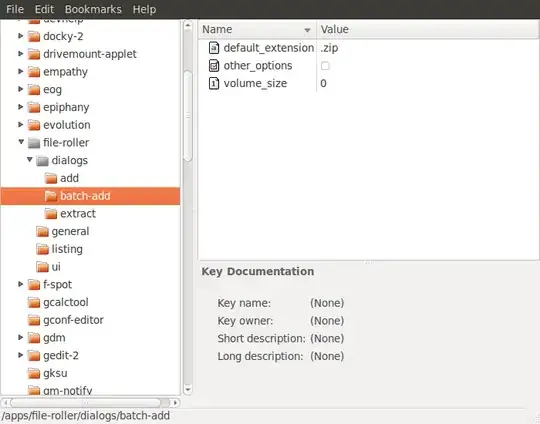This screenshot has width=540, height=424.
Task: Click the horizontal scrollbar thumb under tree
Action: click(x=86, y=402)
